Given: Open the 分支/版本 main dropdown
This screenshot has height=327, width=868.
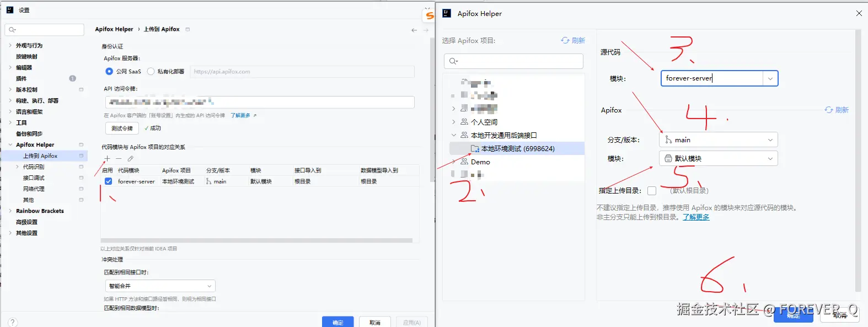Looking at the screenshot, I should (719, 140).
